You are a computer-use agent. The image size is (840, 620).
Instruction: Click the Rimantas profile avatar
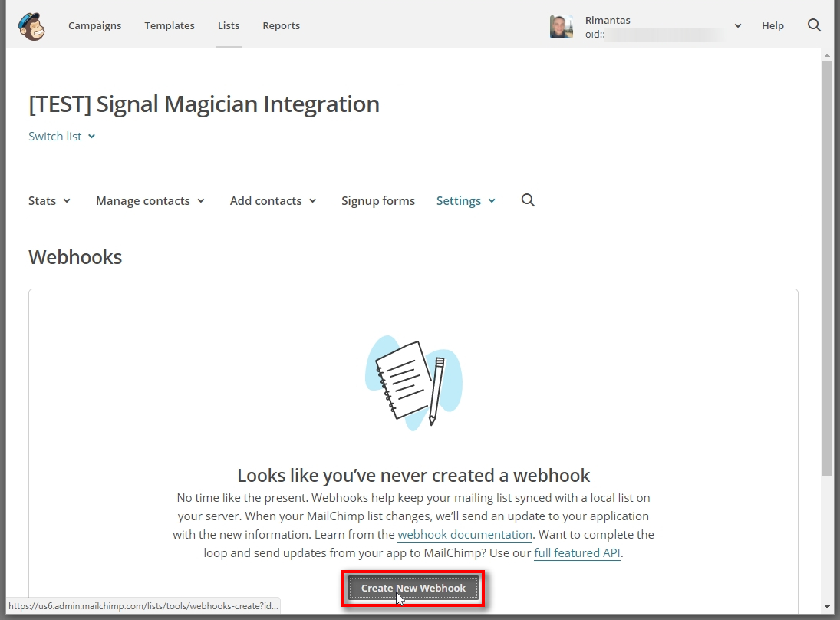click(x=562, y=26)
